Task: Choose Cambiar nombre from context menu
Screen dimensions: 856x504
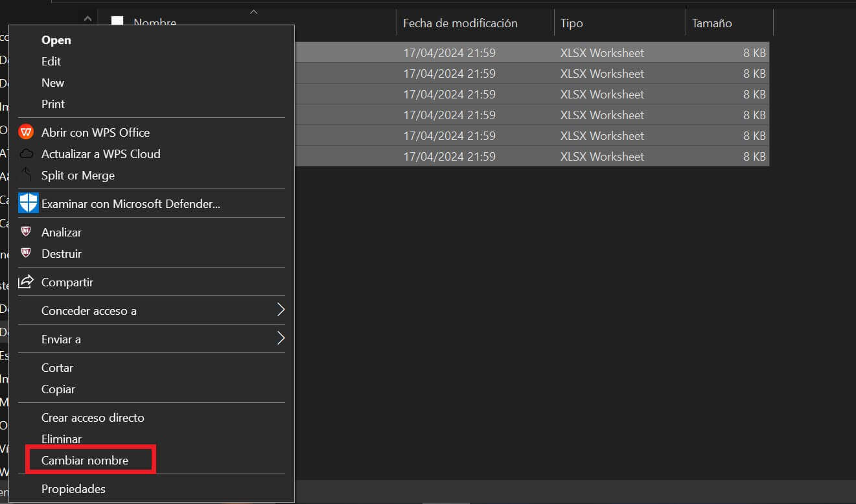Action: tap(85, 461)
